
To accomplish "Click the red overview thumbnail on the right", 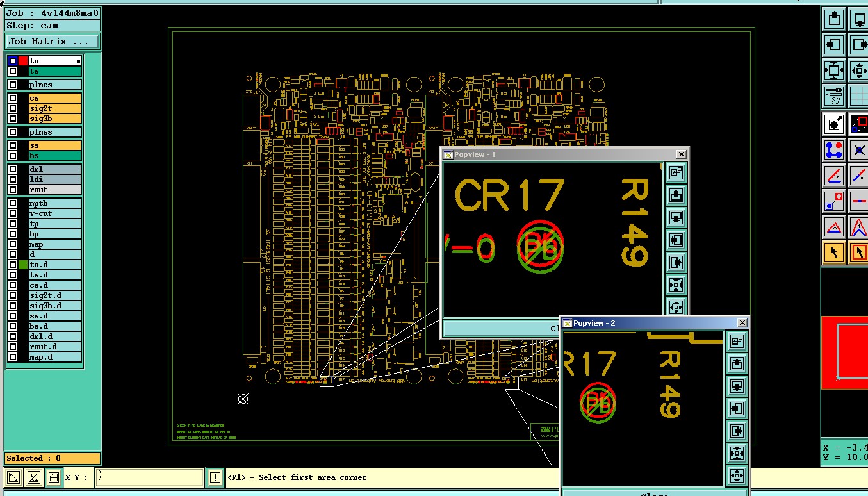I will coord(844,352).
